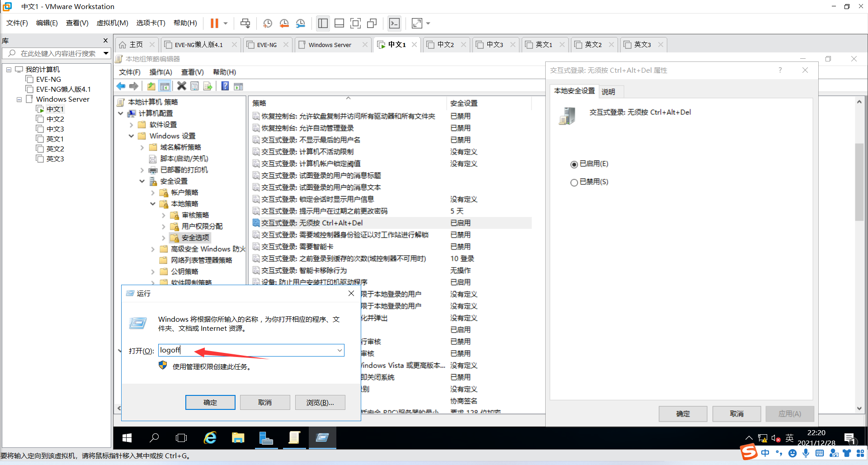Take a snapshot of this virtual machine
The width and height of the screenshot is (868, 465).
point(267,23)
